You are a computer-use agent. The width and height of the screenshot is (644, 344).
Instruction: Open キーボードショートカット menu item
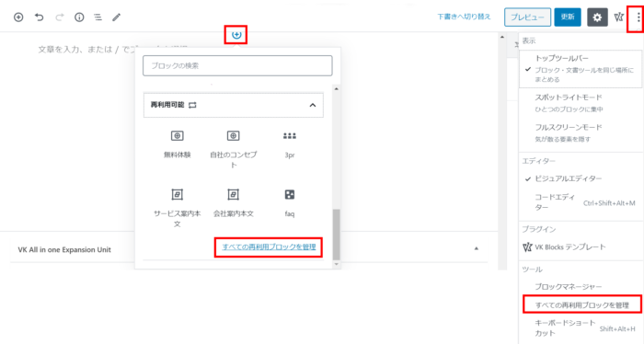[x=581, y=328]
